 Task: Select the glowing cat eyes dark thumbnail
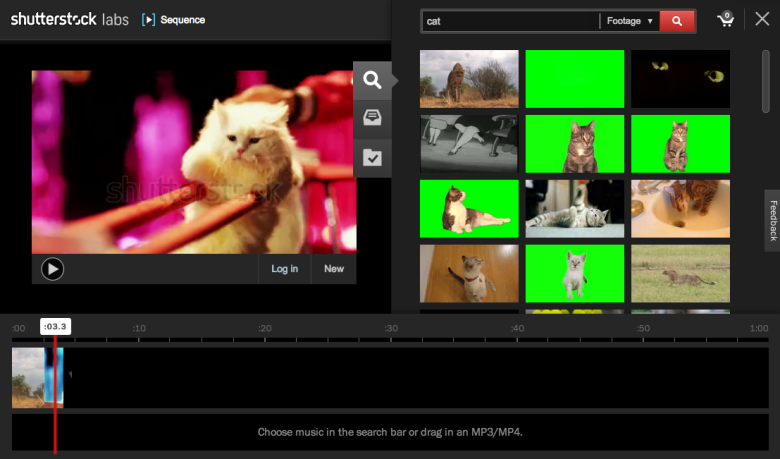[x=680, y=78]
